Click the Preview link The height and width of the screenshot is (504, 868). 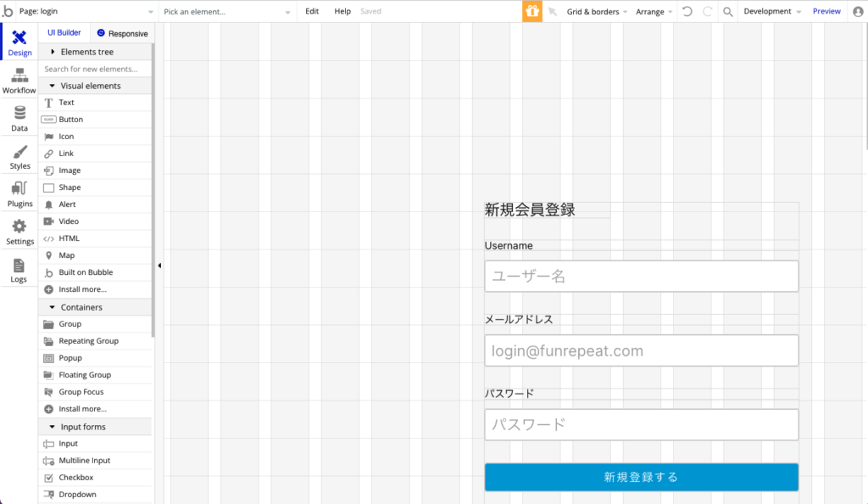[x=826, y=11]
